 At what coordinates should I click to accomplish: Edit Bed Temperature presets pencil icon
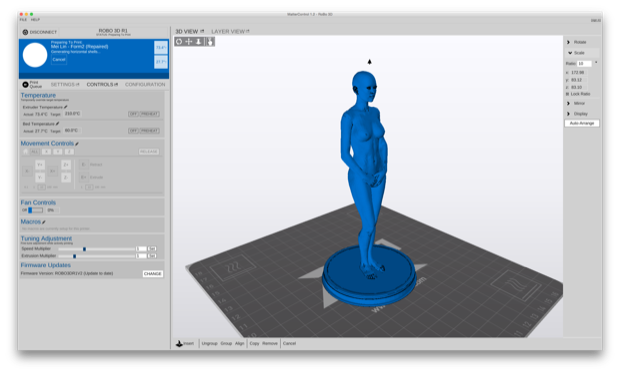[x=58, y=123]
